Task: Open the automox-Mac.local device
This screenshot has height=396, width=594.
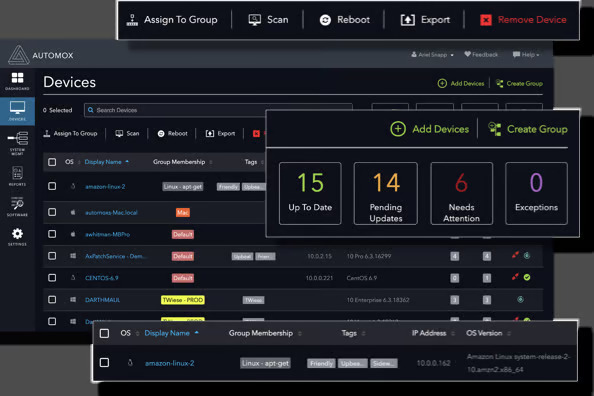Action: (111, 213)
